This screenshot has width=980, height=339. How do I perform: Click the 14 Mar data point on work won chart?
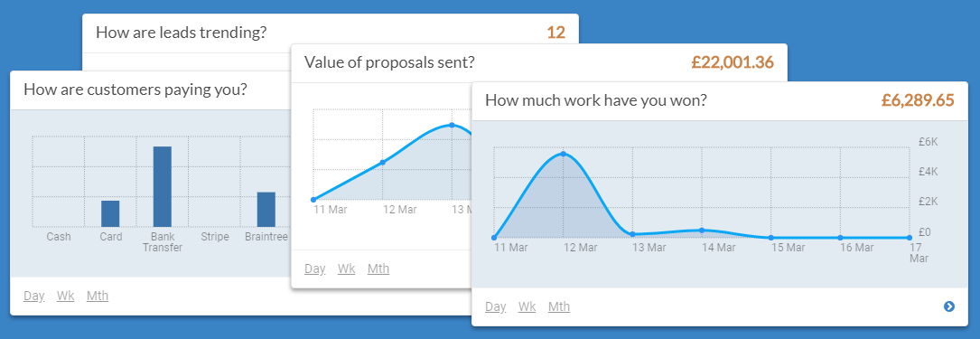point(702,231)
